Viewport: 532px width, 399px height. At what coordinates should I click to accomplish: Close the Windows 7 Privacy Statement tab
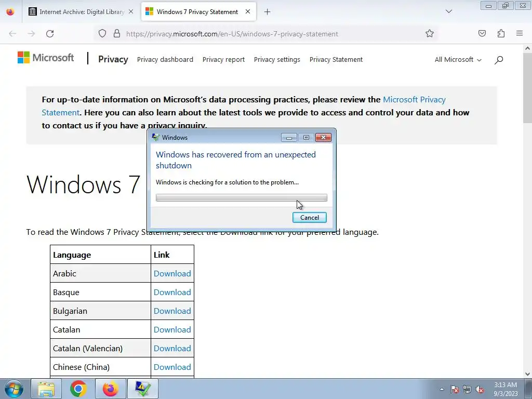coord(248,11)
